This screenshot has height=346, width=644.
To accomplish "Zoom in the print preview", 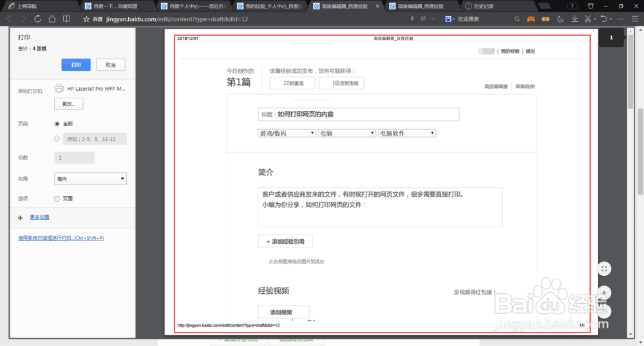I will coord(604,293).
